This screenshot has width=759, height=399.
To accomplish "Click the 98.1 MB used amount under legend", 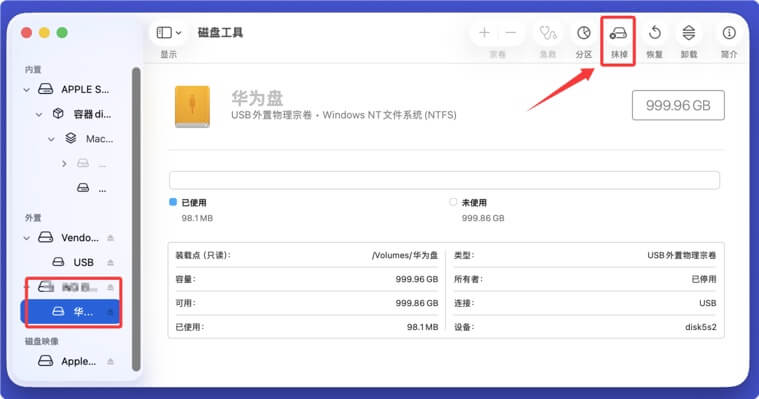I will click(x=197, y=218).
